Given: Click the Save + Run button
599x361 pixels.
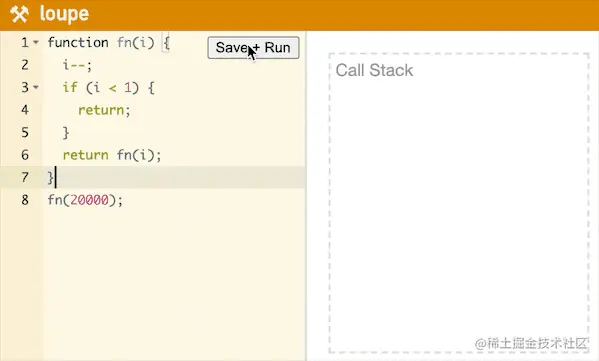Looking at the screenshot, I should pos(253,48).
